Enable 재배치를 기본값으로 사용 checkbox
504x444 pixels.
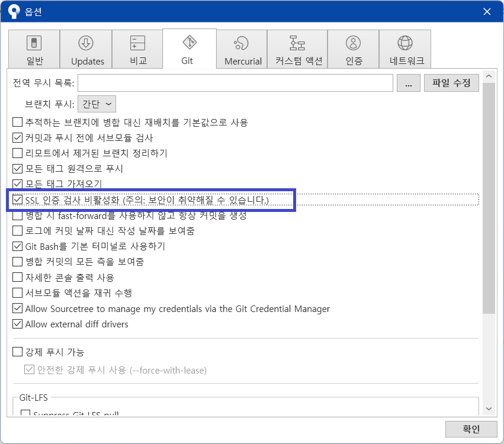pyautogui.click(x=17, y=122)
